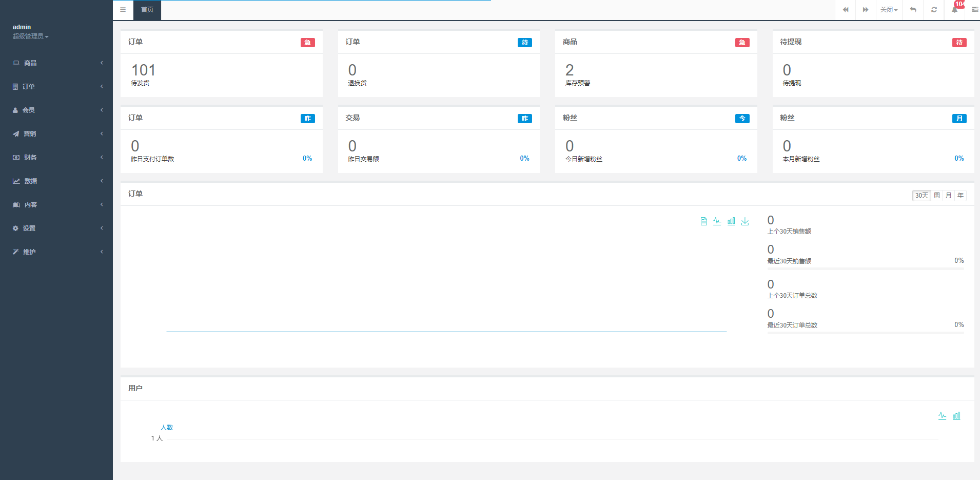This screenshot has width=980, height=480.
Task: Click the 设置 gear icon in sidebar
Action: [x=15, y=228]
